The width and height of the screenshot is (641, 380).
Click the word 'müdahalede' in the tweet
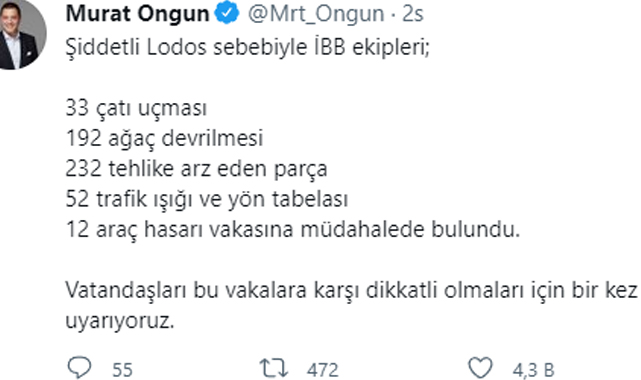362,229
